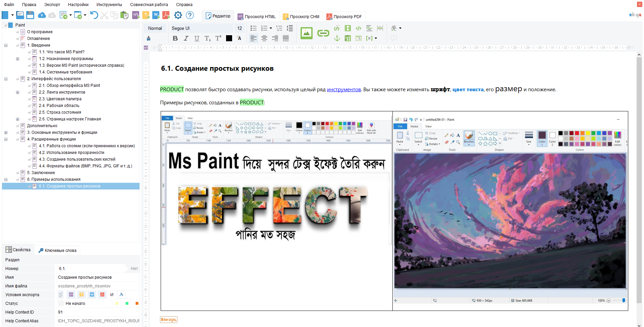
Task: Switch to Ключевые слова tab
Action: point(57,250)
